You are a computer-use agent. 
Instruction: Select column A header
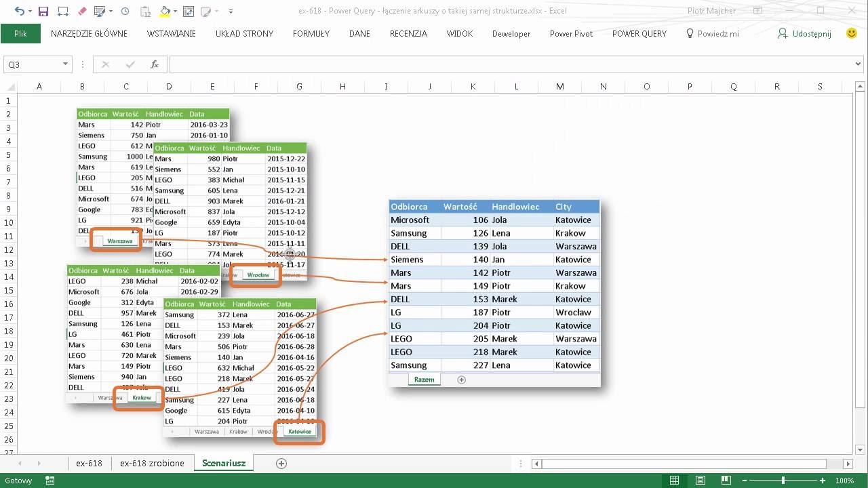[x=39, y=86]
